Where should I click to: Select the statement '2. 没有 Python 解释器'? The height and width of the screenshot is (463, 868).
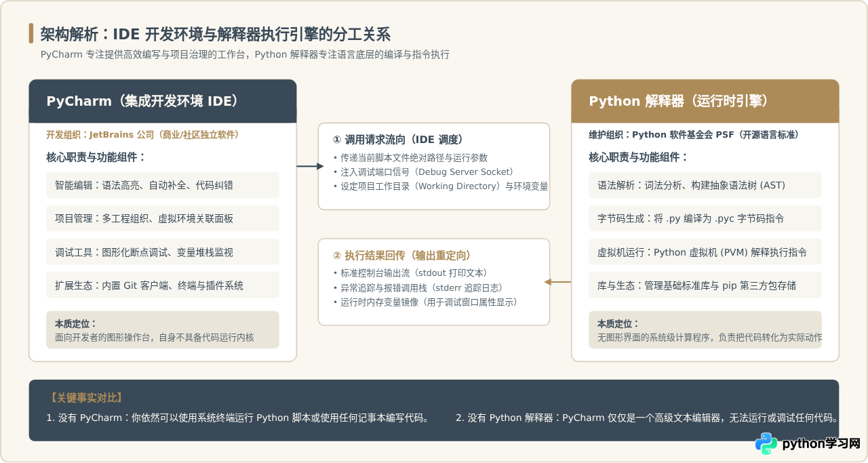tap(648, 418)
